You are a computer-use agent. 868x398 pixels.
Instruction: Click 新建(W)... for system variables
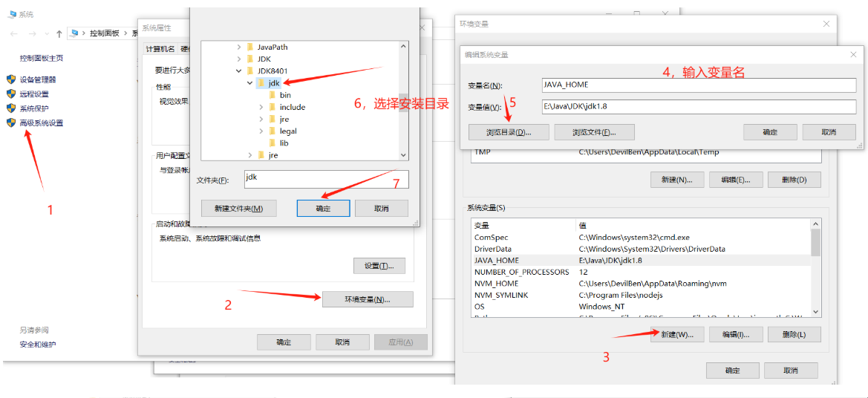pos(678,334)
